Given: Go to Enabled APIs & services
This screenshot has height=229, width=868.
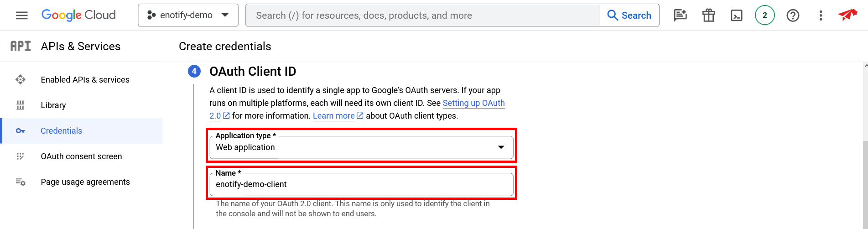Looking at the screenshot, I should (x=85, y=80).
